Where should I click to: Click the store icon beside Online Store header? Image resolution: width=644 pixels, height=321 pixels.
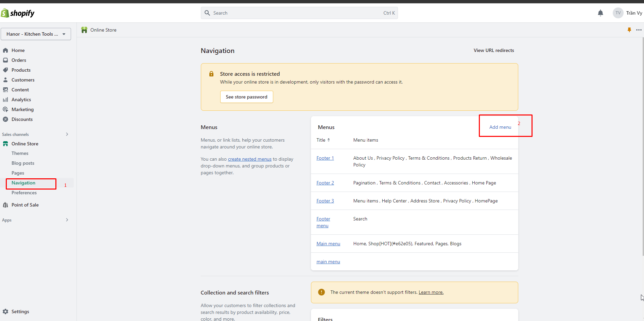84,30
